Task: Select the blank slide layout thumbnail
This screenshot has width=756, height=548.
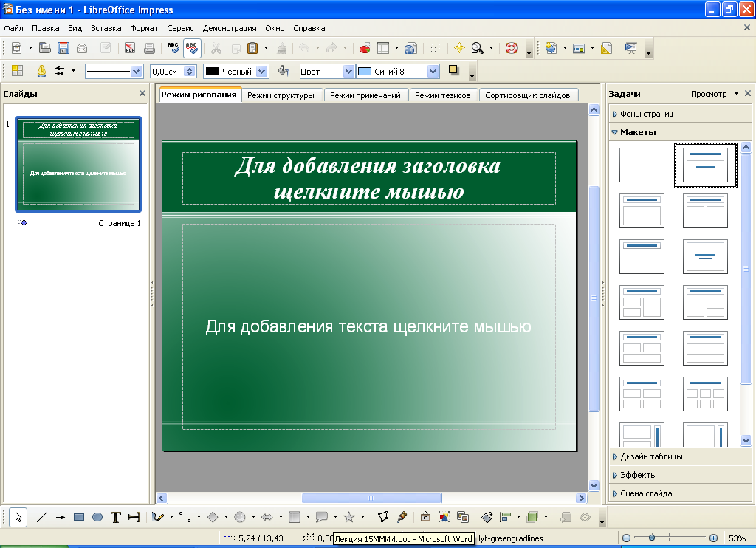Action: (642, 165)
